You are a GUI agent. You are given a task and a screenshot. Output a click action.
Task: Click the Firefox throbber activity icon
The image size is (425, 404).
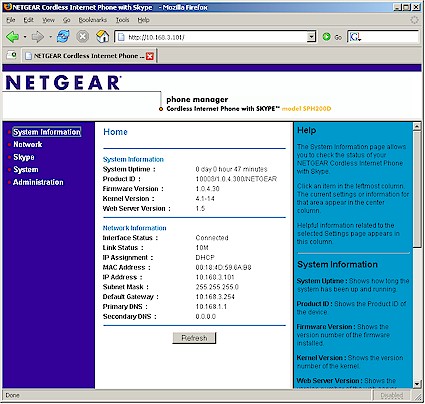click(x=414, y=20)
